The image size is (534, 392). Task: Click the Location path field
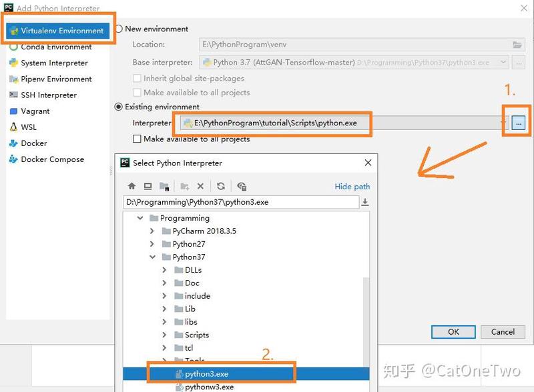point(362,45)
